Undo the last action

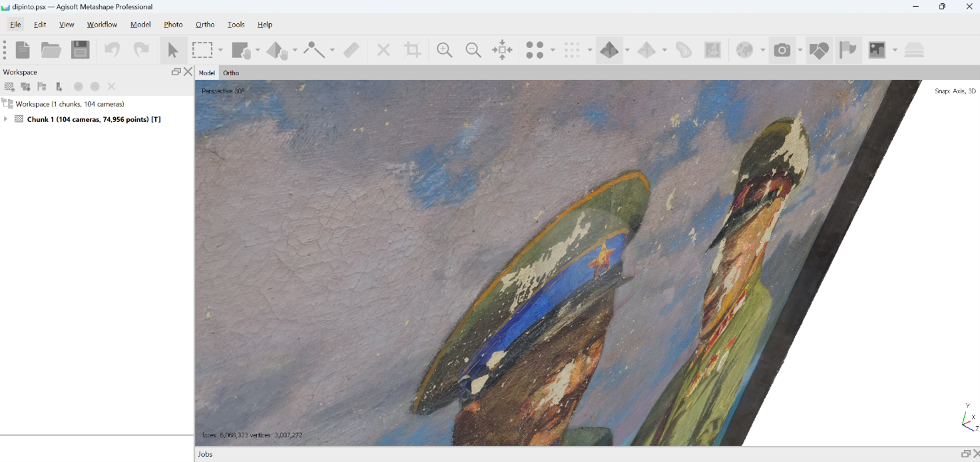pos(112,50)
